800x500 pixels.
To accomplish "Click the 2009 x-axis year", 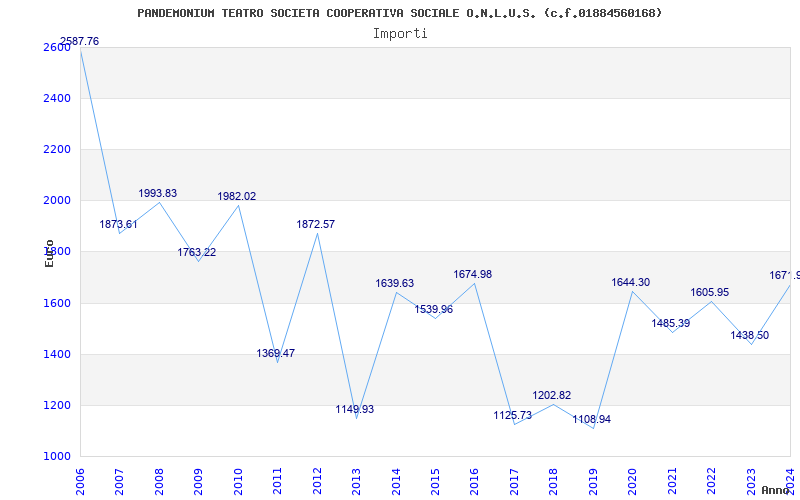I will (198, 481).
